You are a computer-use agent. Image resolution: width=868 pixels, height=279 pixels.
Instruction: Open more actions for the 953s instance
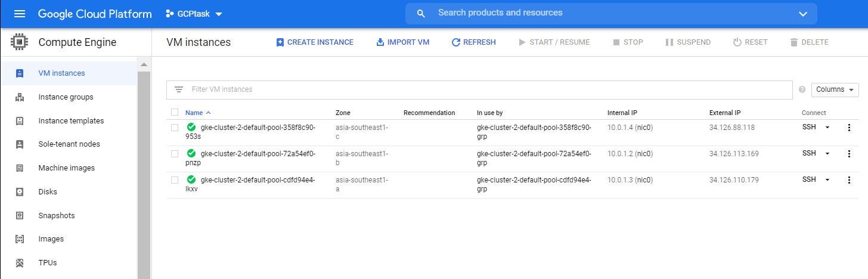pos(849,128)
